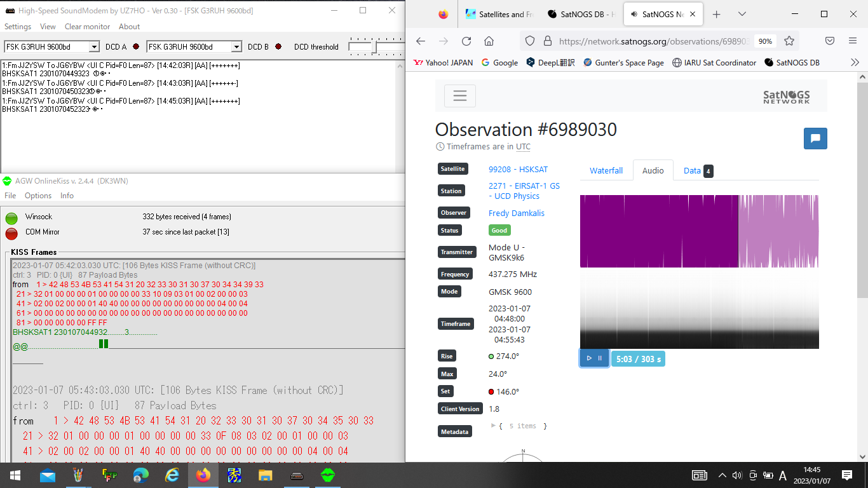Image resolution: width=868 pixels, height=488 pixels.
Task: Show more bookmarks chevron in bookmarks toolbar
Action: (x=855, y=62)
